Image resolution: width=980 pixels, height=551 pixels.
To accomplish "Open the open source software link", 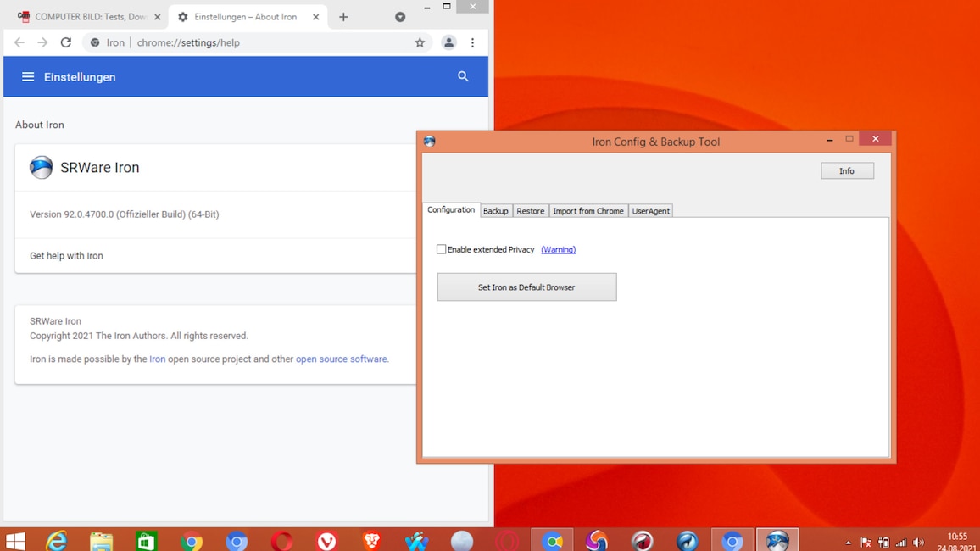I will point(342,359).
